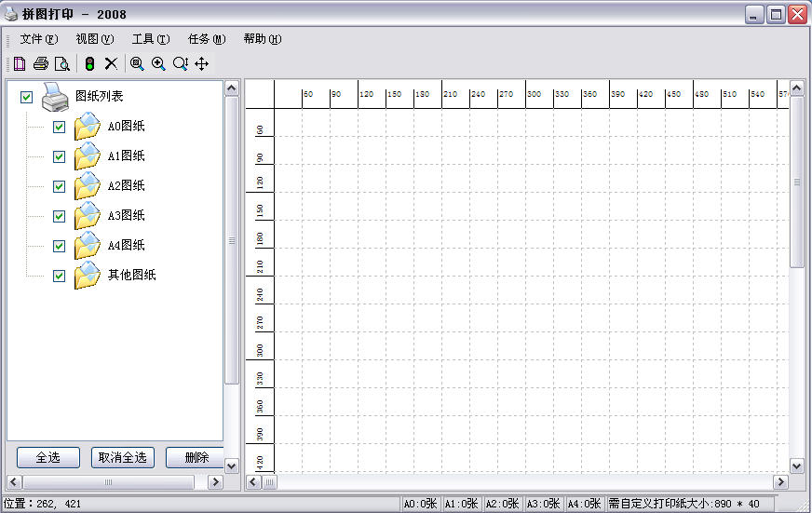Click the 位置 coordinates in status bar
This screenshot has width=812, height=513.
click(x=43, y=504)
